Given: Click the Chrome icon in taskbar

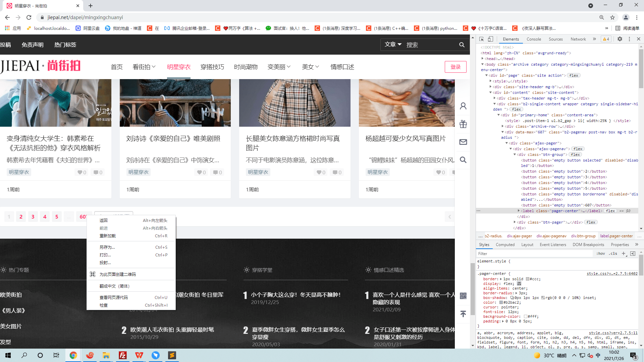Looking at the screenshot, I should click(x=73, y=355).
